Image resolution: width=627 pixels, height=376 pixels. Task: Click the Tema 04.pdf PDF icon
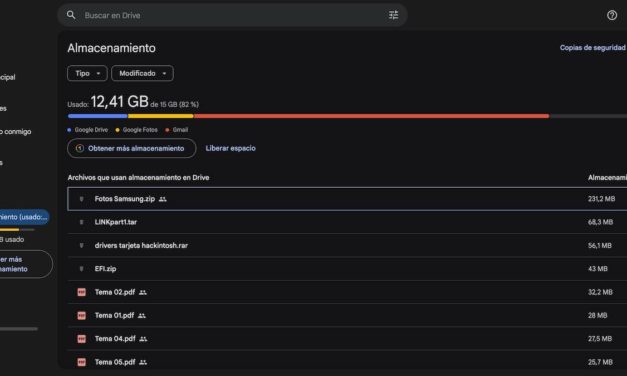click(x=82, y=339)
